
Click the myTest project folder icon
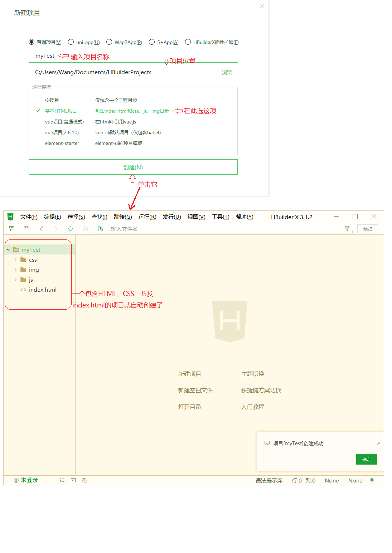pos(16,249)
